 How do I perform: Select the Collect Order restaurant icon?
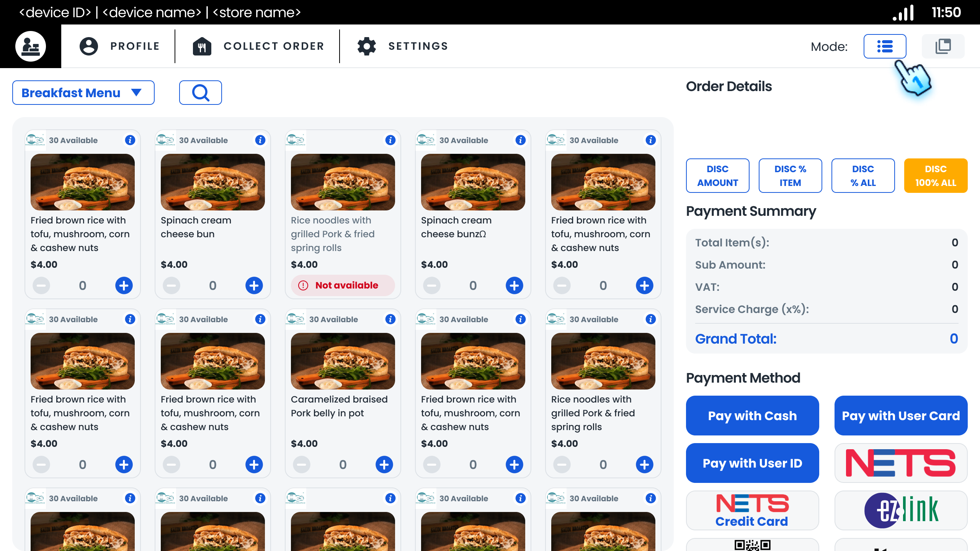pyautogui.click(x=203, y=46)
